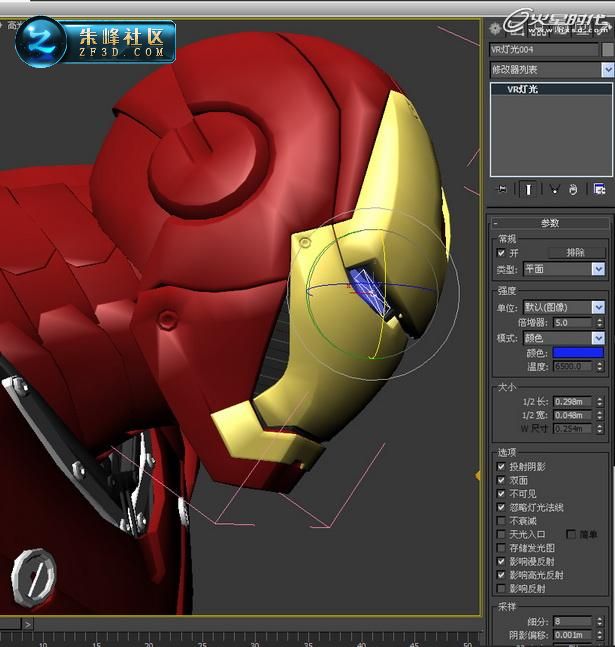
Task: Toggle the 开 (On) checkbox
Action: pyautogui.click(x=501, y=253)
